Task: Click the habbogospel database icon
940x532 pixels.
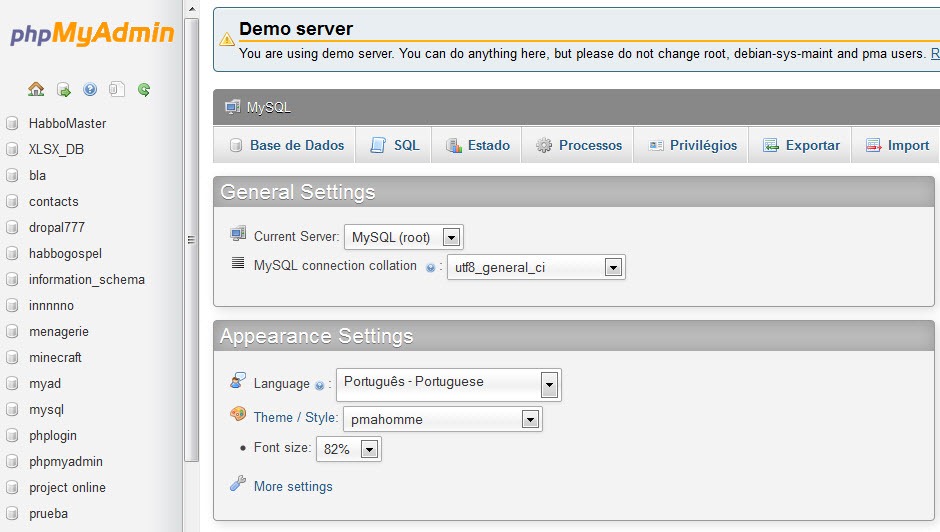Action: click(12, 254)
